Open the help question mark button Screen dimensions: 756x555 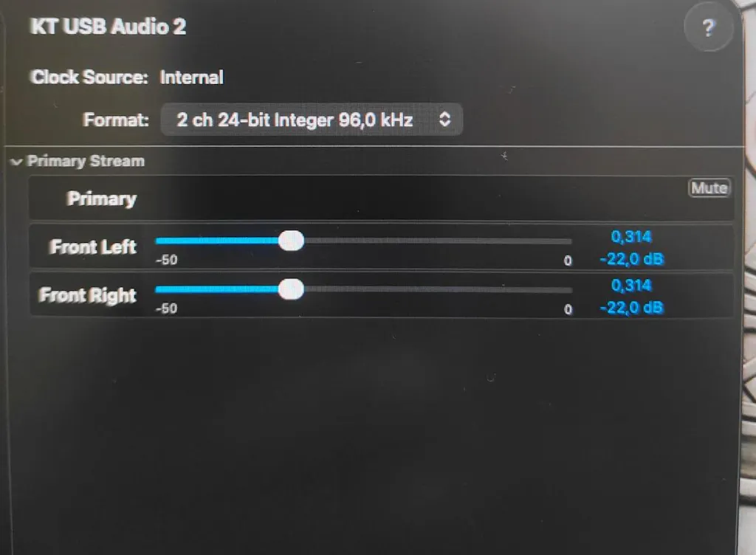point(708,28)
